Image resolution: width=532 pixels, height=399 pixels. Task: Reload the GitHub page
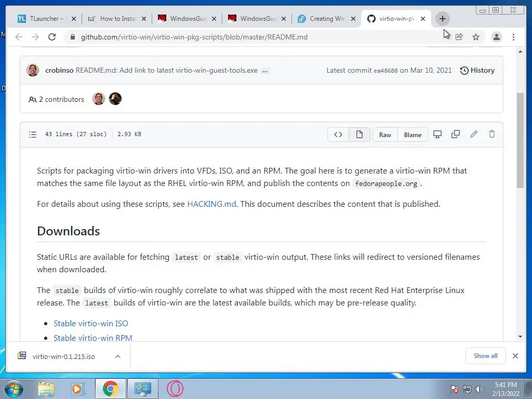[x=52, y=37]
